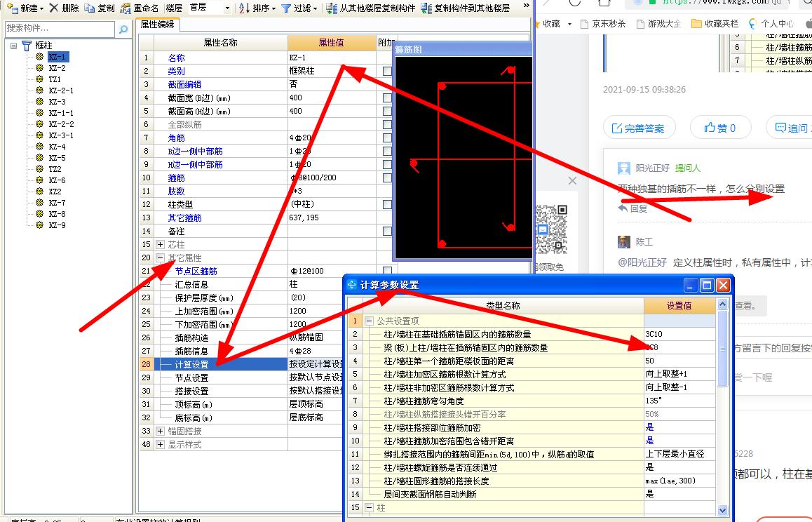Click the 新建 (new) toolbar icon
The image size is (812, 522).
coord(13,8)
